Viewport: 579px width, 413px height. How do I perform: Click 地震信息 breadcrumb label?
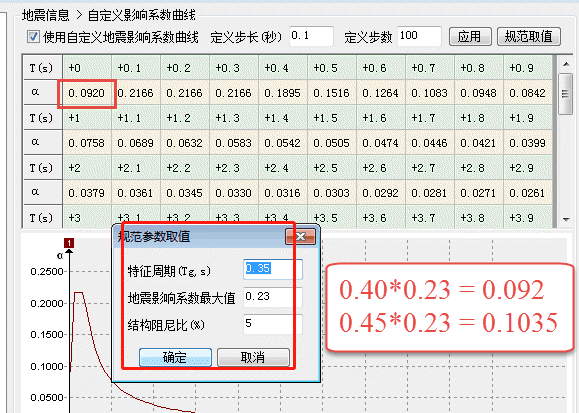point(45,15)
